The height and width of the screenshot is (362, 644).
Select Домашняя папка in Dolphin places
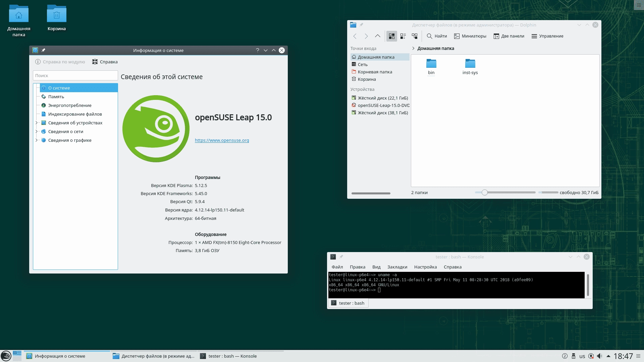[380, 57]
